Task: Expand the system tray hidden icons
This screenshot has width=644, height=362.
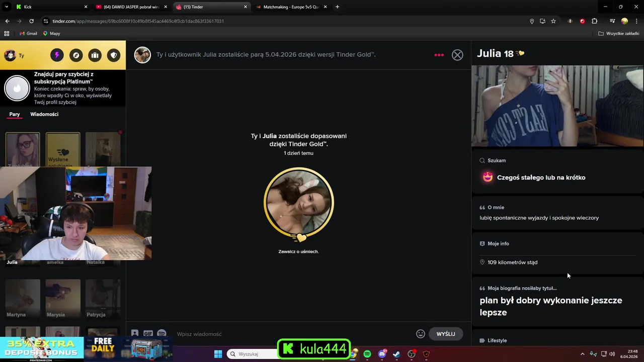Action: pyautogui.click(x=583, y=354)
